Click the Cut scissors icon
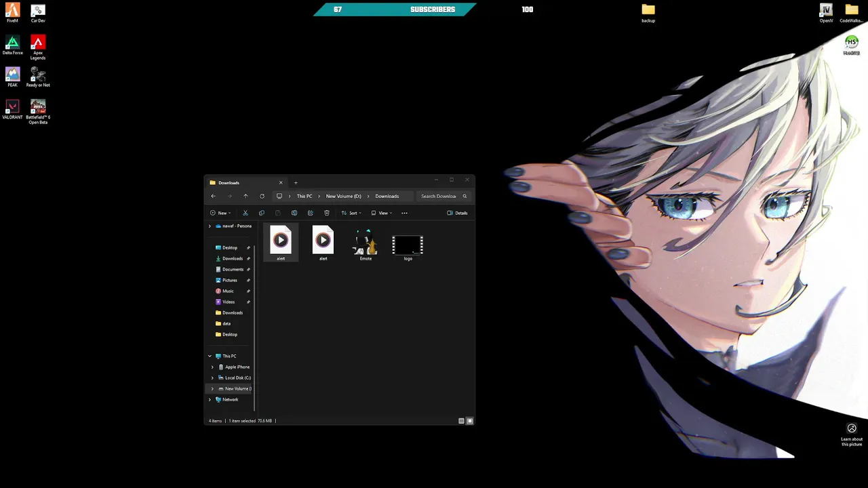 [x=245, y=213]
